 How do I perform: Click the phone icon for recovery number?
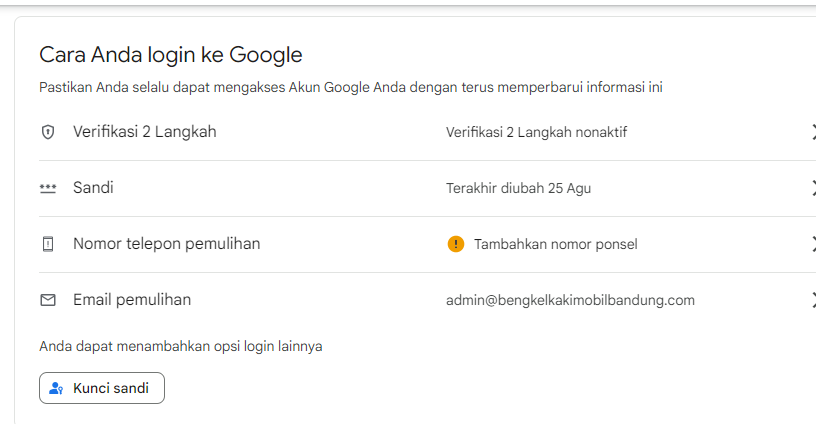point(48,244)
